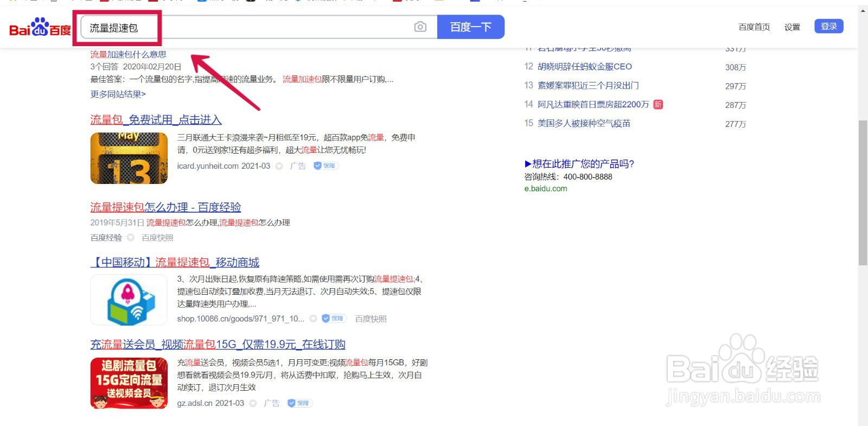The height and width of the screenshot is (426, 868).
Task: Open 百度快照 for 百度经验 result
Action: [157, 238]
